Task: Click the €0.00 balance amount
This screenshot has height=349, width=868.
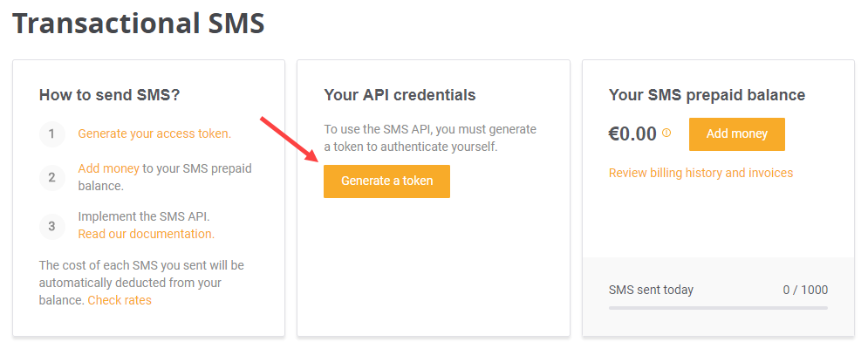Action: click(632, 134)
